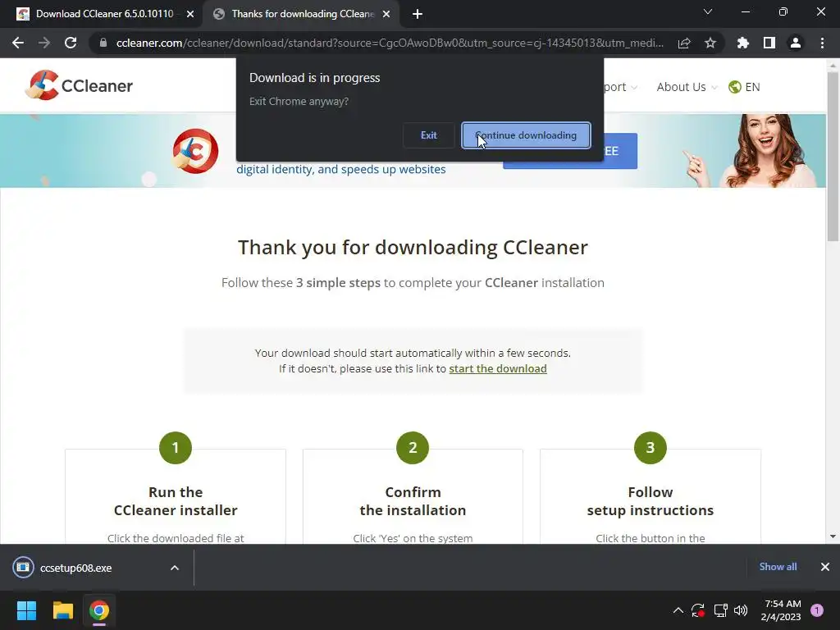Bookmark this page with the star icon
This screenshot has height=630, width=840.
click(710, 43)
